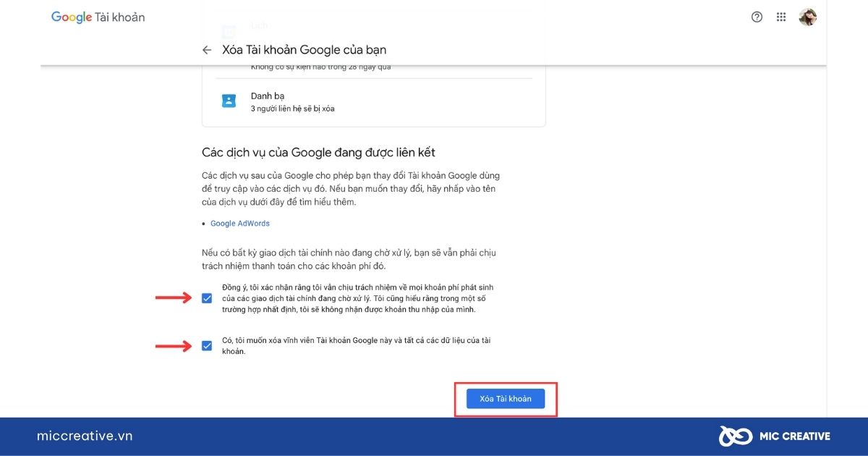The image size is (868, 456).
Task: Open the Google apps grid icon
Action: 781,17
